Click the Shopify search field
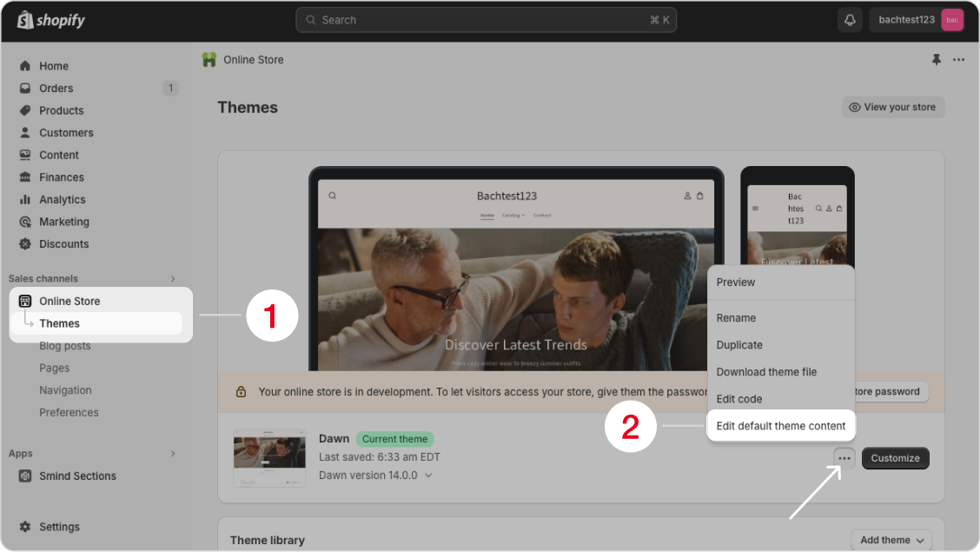Screen dimensions: 980x552 [x=486, y=20]
